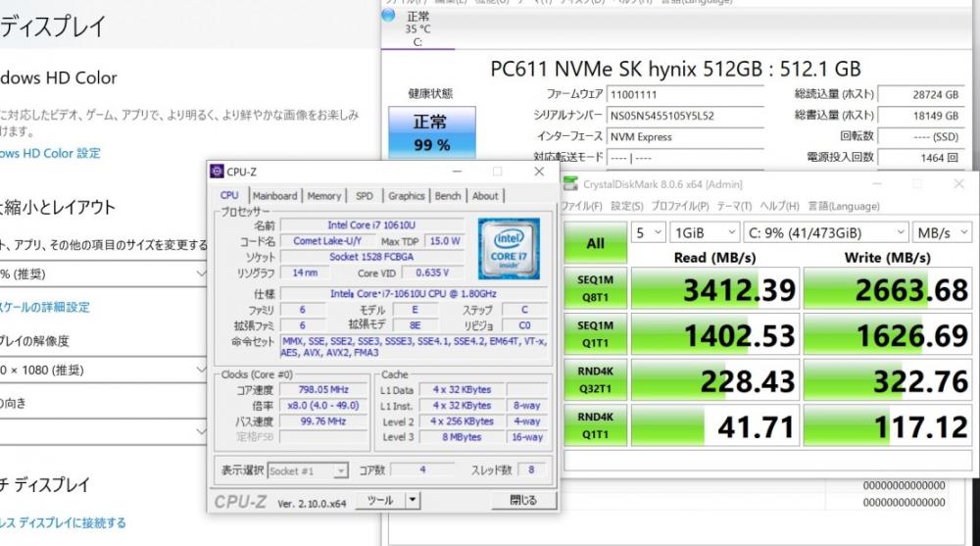
Task: Minimize the CPU-Z window
Action: 457,172
